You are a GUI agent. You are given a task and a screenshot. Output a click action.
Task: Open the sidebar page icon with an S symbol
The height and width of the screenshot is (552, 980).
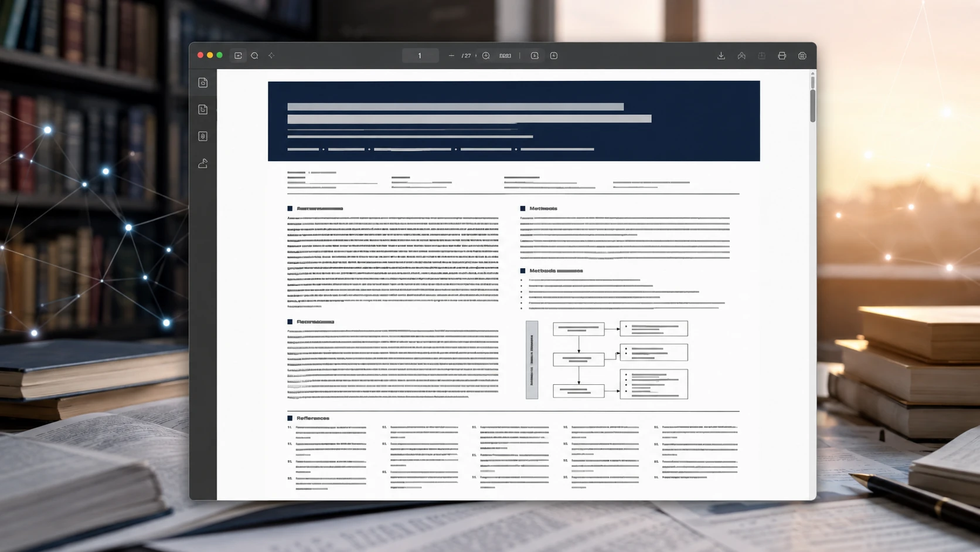[203, 136]
